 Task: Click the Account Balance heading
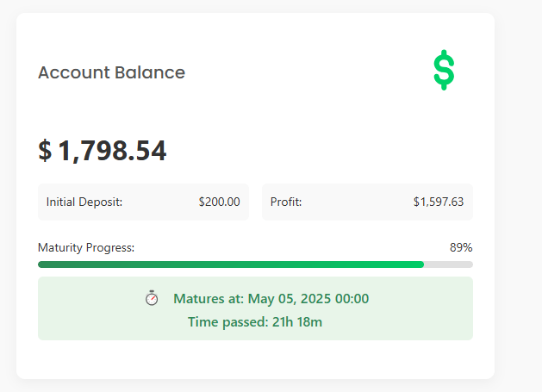click(111, 72)
